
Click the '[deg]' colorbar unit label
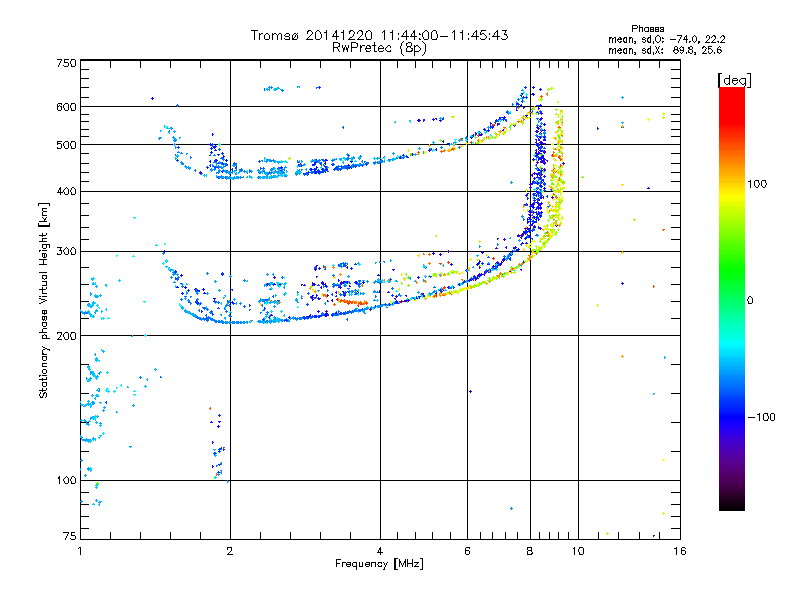coord(734,81)
